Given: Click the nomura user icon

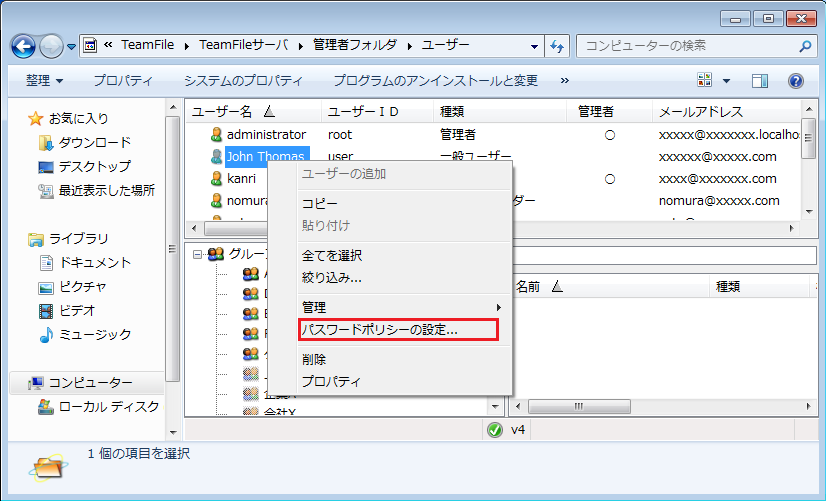Looking at the screenshot, I should 216,201.
